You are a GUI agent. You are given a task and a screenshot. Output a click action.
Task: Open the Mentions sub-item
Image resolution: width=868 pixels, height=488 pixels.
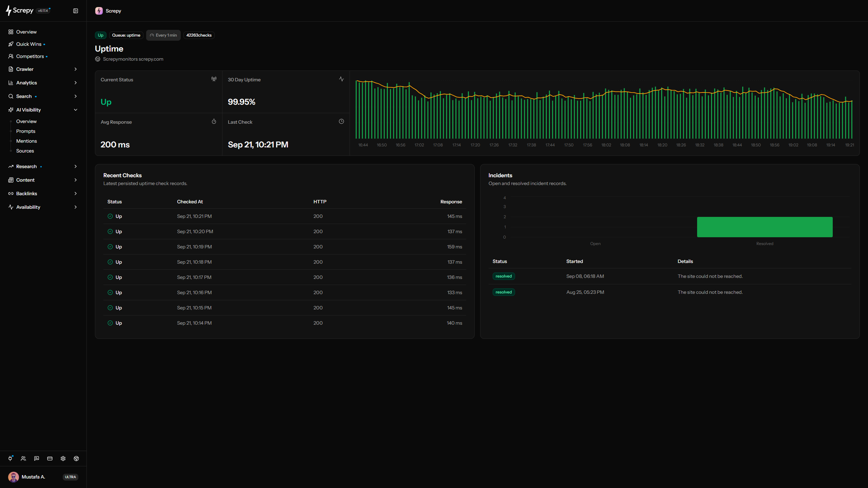26,141
